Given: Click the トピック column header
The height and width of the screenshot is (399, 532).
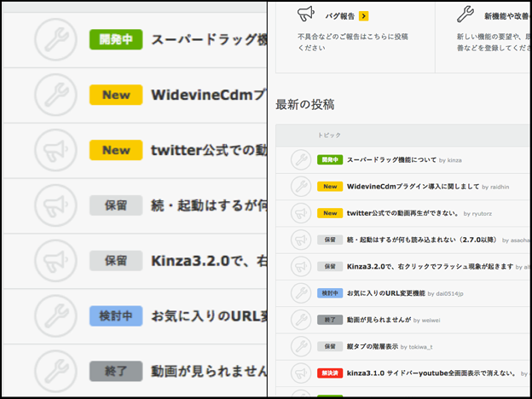Looking at the screenshot, I should pyautogui.click(x=329, y=135).
